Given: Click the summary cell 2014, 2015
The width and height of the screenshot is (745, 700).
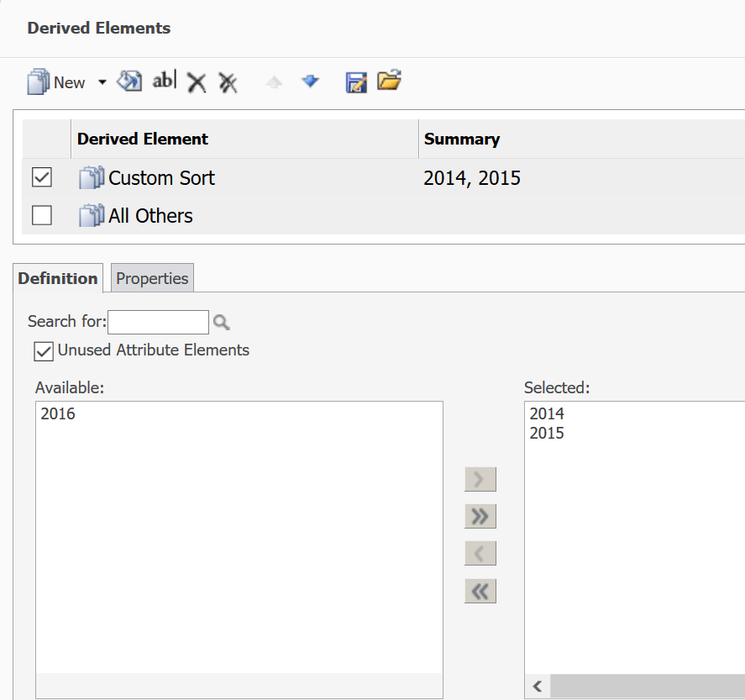Looking at the screenshot, I should [472, 178].
